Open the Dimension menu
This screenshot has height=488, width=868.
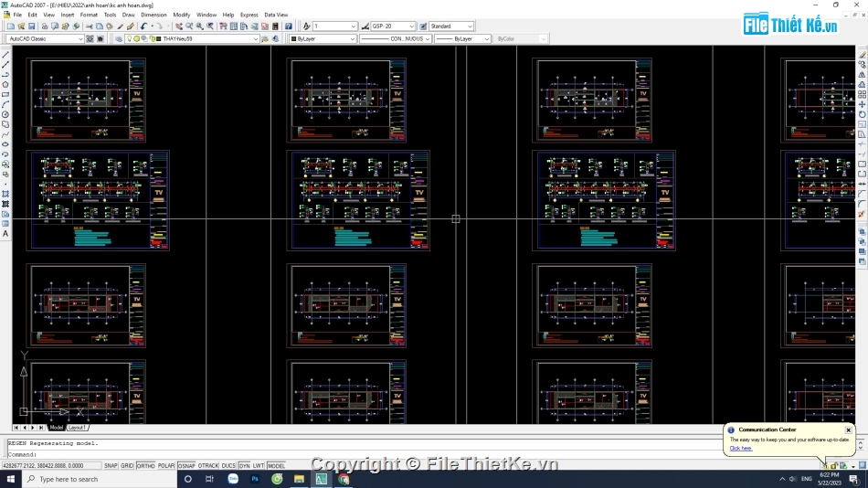153,15
